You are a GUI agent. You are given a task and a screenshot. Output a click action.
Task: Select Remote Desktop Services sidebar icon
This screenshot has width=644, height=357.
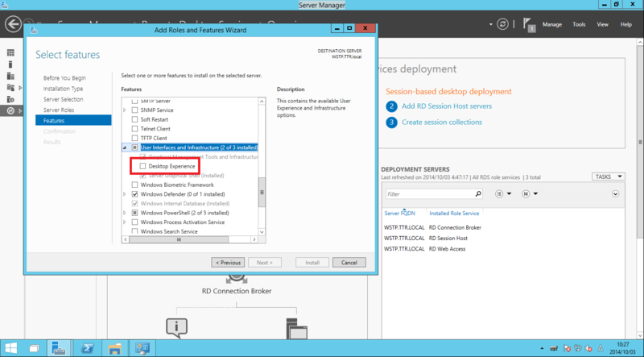(10, 110)
